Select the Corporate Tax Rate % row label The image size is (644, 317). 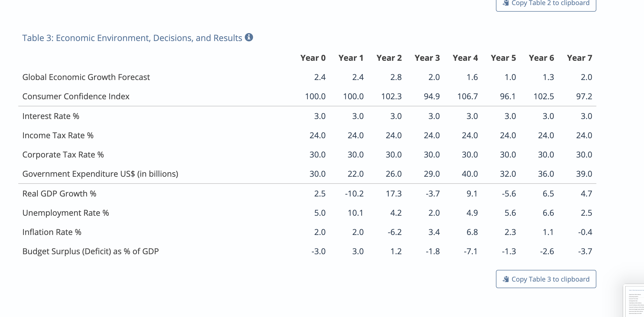(x=63, y=154)
